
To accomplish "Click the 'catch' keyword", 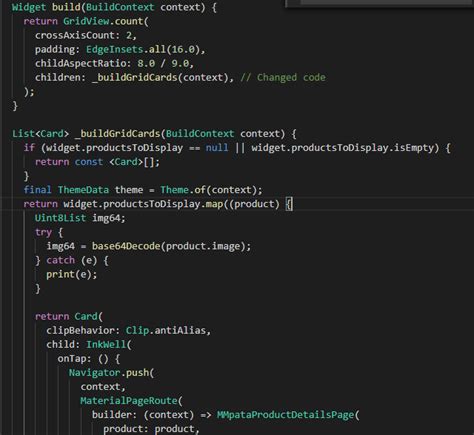I will point(60,260).
